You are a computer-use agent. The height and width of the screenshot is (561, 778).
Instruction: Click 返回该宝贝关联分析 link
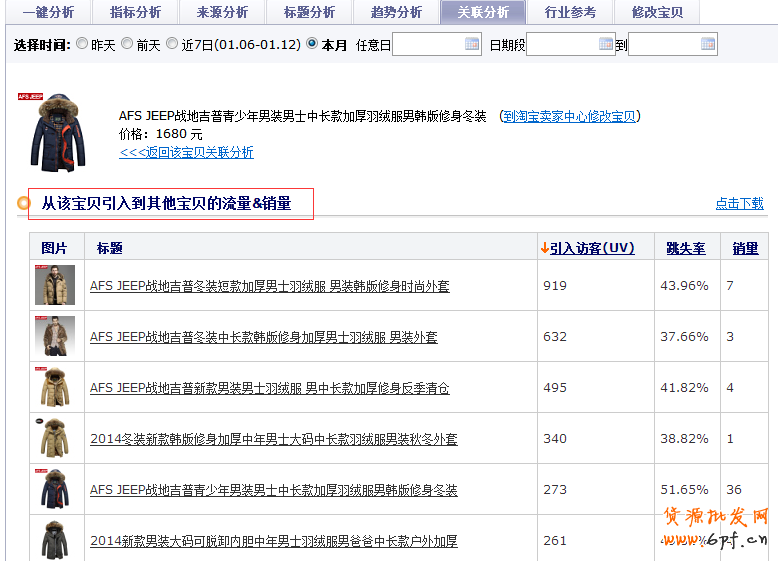tap(186, 152)
